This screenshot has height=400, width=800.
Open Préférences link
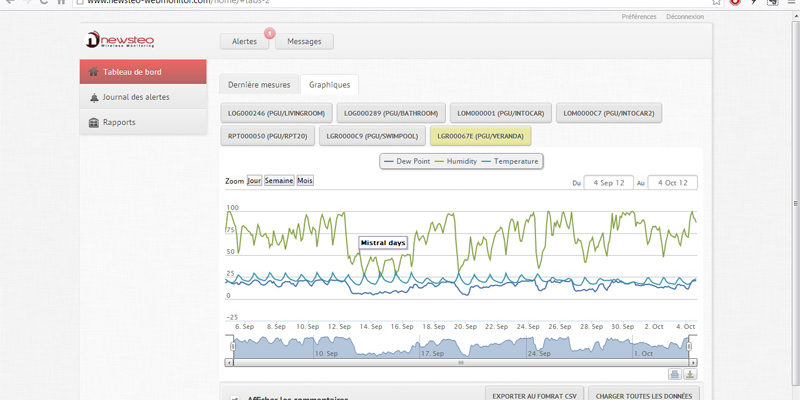coord(639,17)
